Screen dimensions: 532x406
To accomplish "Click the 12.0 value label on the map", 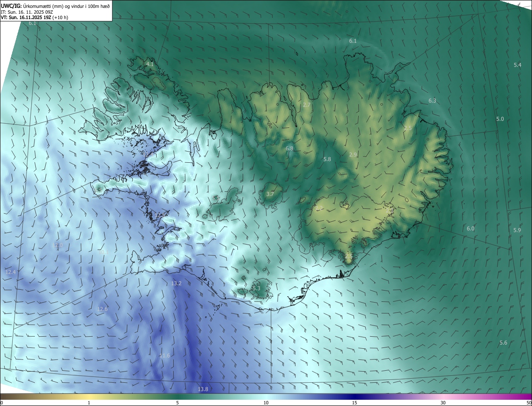I will coord(57,245).
